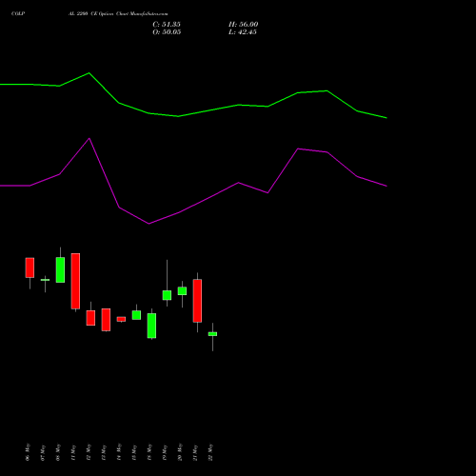The height and width of the screenshot is (476, 476).
Task: Click the high value H: 56.00
Action: pyautogui.click(x=243, y=25)
